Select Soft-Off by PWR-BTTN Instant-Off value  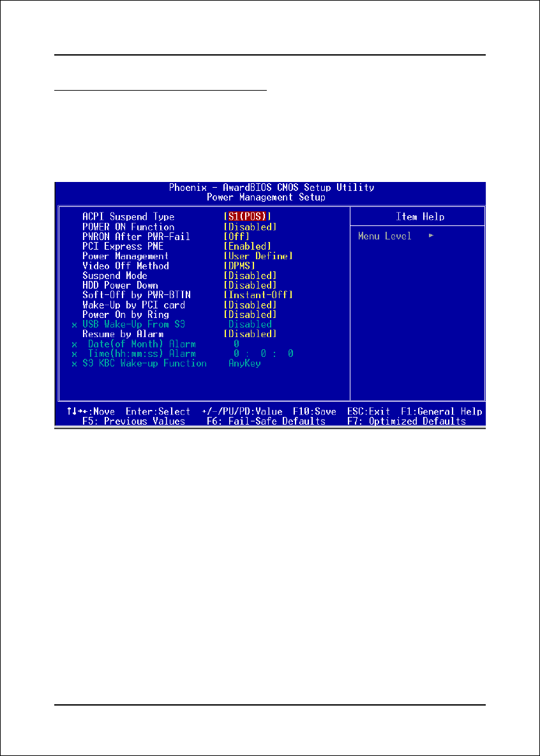point(258,295)
